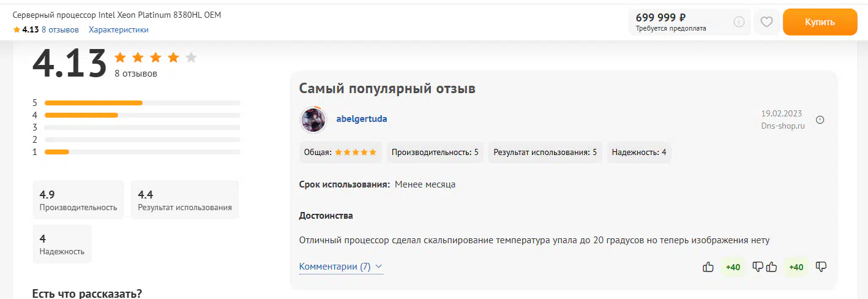Open the review info icon beside Dns-shop.ru
Screen dimensions: 868x299
[820, 119]
